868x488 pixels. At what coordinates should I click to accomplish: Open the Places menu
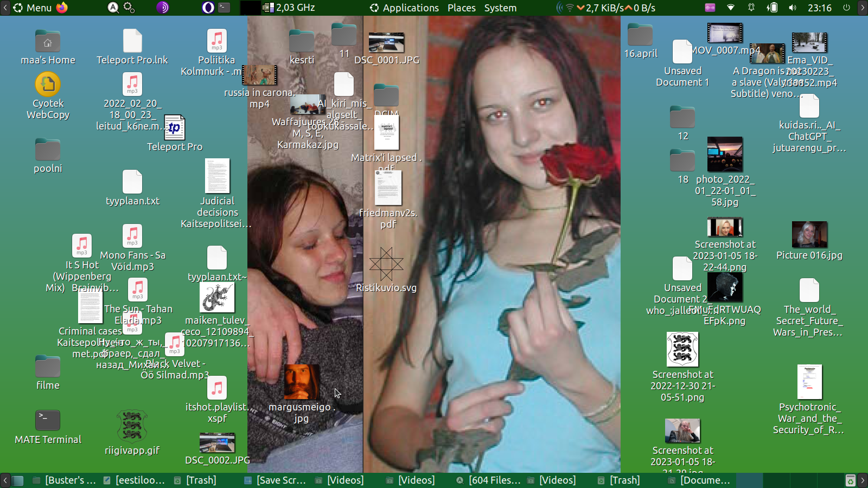click(x=462, y=8)
